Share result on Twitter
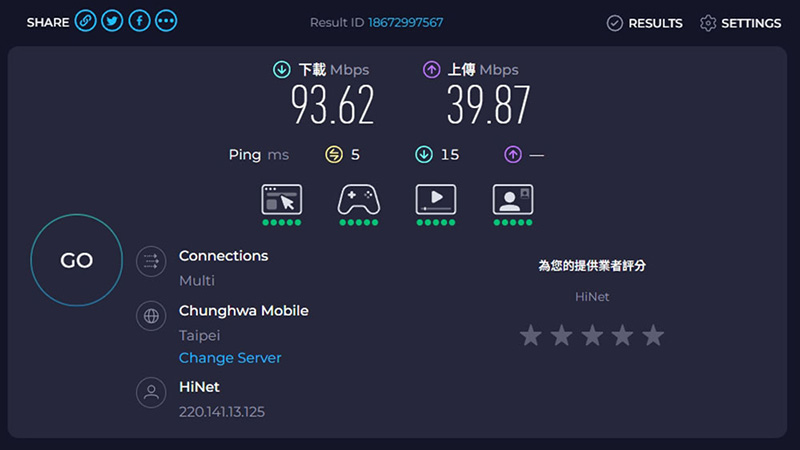The height and width of the screenshot is (450, 800). coord(113,22)
